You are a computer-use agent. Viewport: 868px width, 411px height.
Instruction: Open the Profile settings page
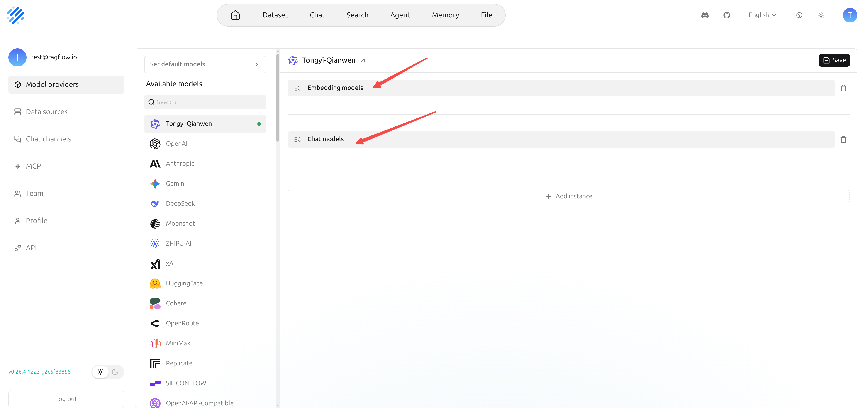pos(66,221)
